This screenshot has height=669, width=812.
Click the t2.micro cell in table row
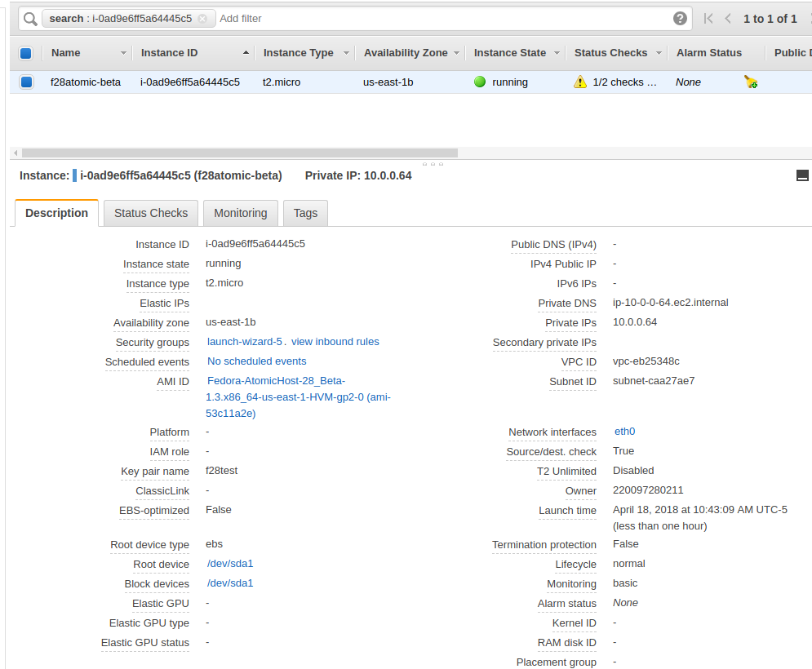coord(282,82)
